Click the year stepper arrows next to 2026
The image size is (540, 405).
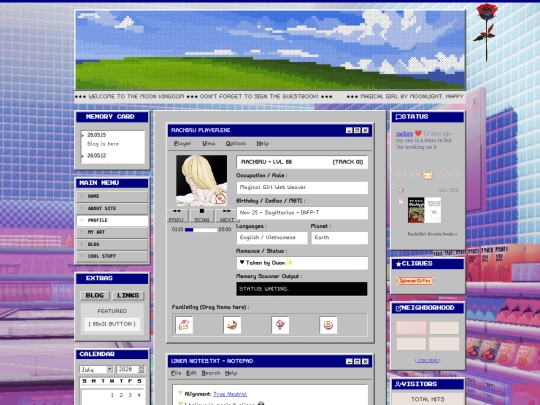coord(141,370)
